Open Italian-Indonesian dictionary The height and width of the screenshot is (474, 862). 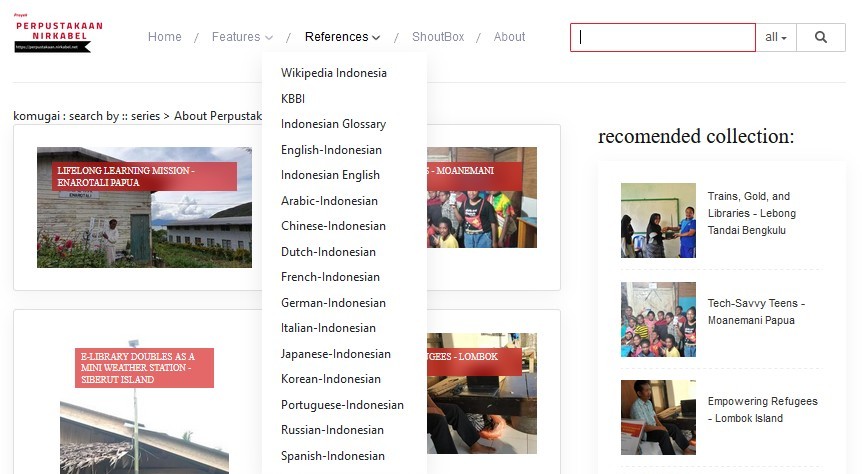tap(328, 328)
